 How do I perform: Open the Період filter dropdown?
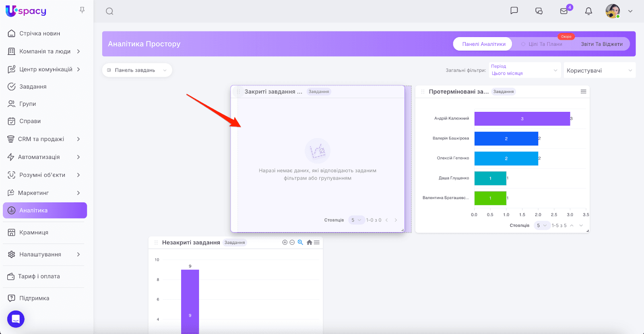click(x=525, y=70)
